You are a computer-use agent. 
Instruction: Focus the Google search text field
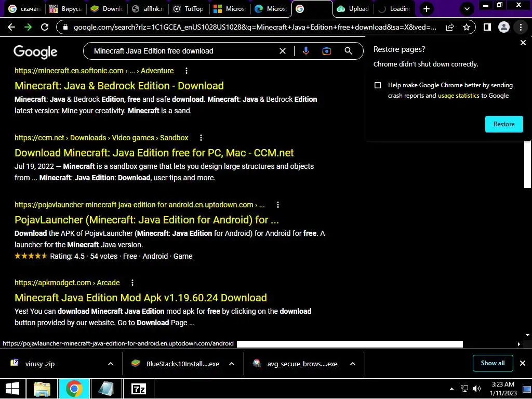(x=183, y=51)
